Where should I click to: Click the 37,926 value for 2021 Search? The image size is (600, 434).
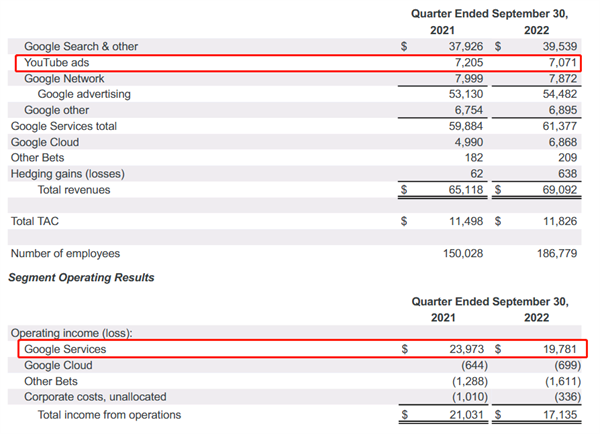click(466, 46)
